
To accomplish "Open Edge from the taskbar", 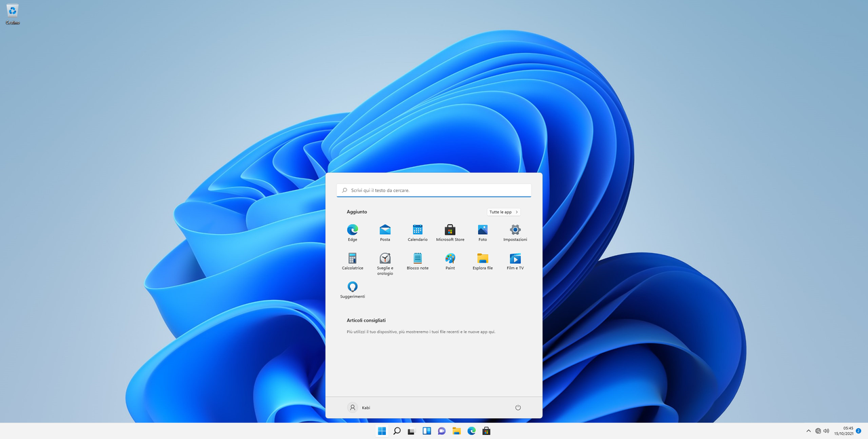I will pos(471,431).
